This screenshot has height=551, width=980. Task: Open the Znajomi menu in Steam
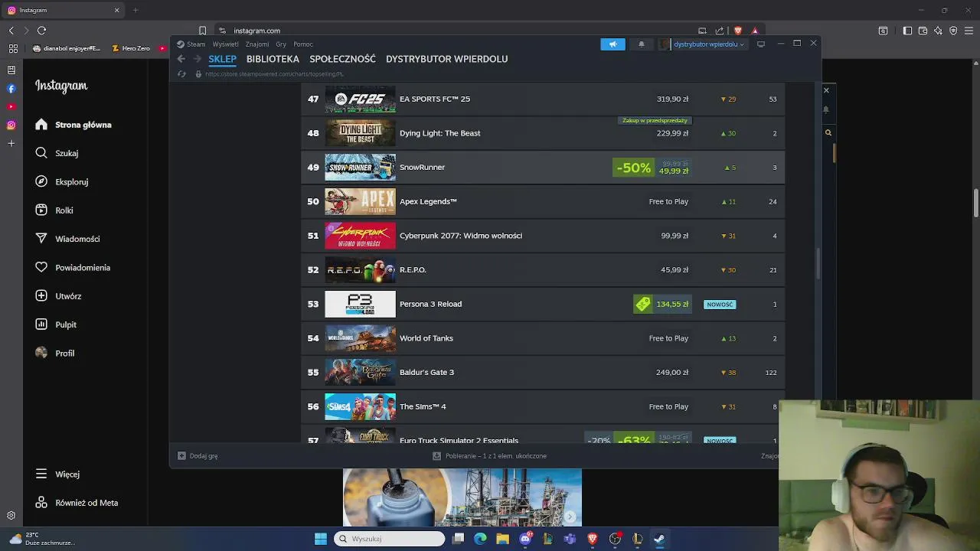(257, 44)
